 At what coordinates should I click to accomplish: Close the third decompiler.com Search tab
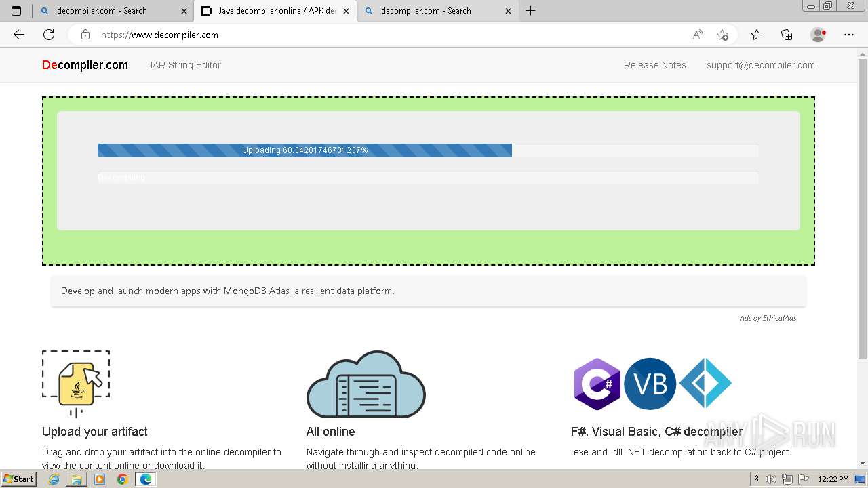[x=508, y=11]
